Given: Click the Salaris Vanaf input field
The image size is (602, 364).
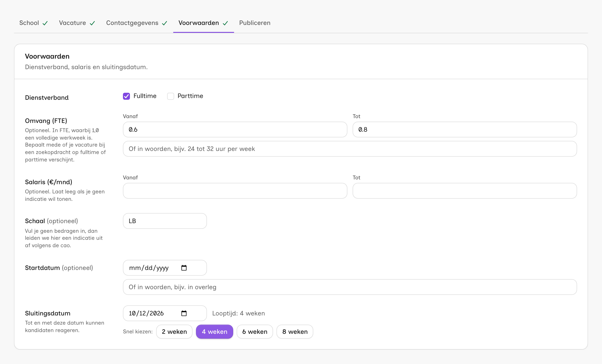Looking at the screenshot, I should (235, 191).
